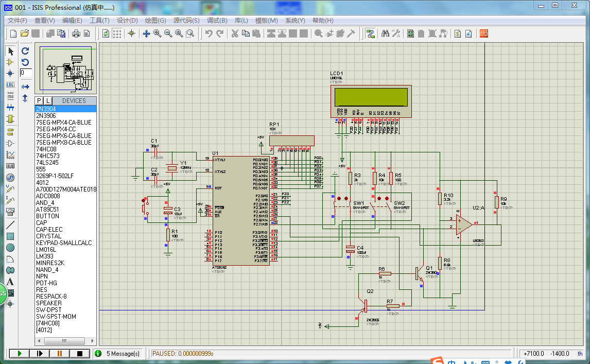Toggle the wire autorouter button
590x364 pixels.
click(x=370, y=33)
